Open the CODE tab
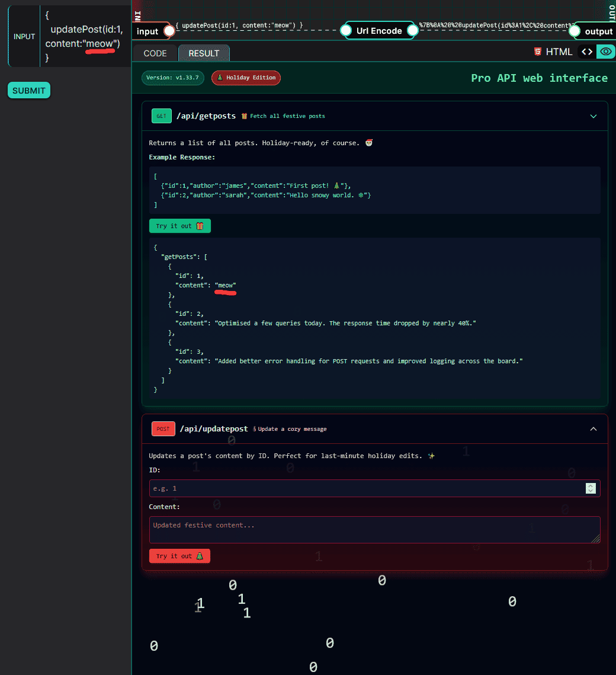The height and width of the screenshot is (675, 616). pos(155,53)
